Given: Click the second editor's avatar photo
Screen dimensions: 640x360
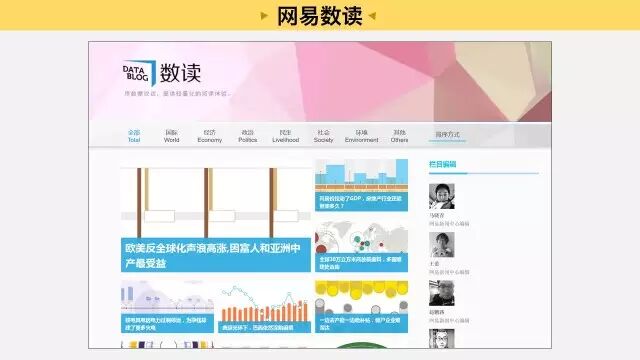Looking at the screenshot, I should 442,245.
